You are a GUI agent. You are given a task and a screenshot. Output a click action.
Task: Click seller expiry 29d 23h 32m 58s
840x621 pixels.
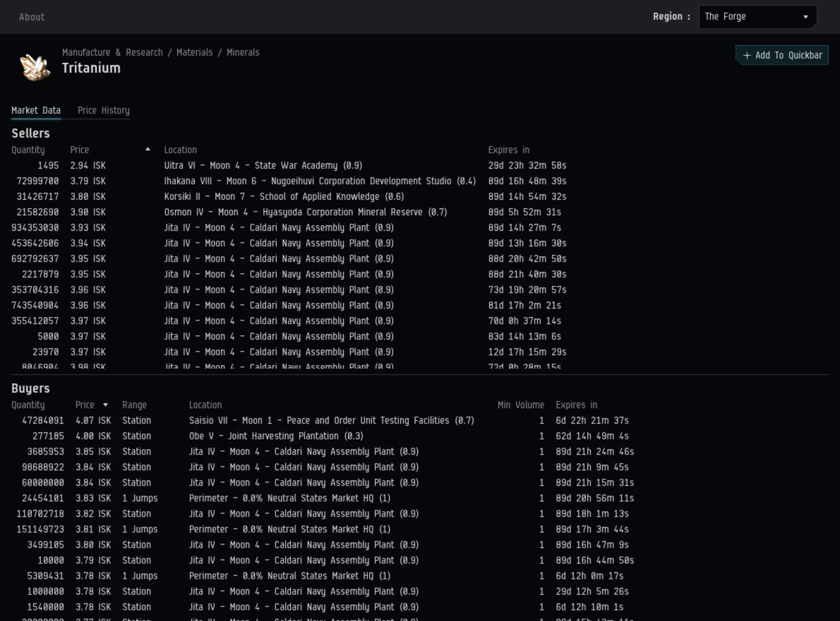click(x=527, y=165)
